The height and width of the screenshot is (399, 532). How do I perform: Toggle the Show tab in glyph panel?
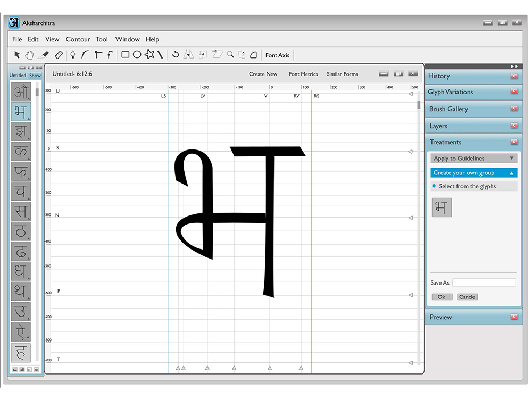tap(35, 76)
